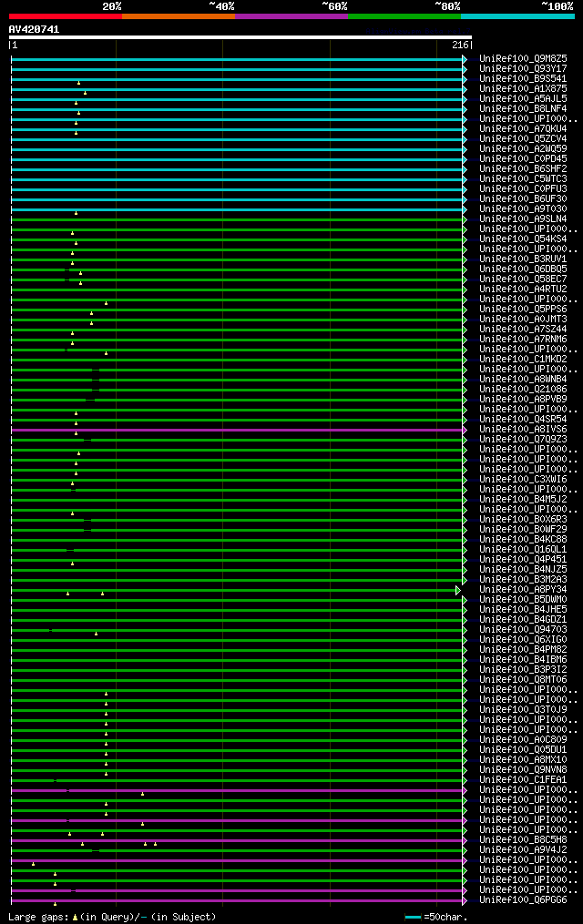Click the UniRef100_Q4SR54 label

(523, 420)
